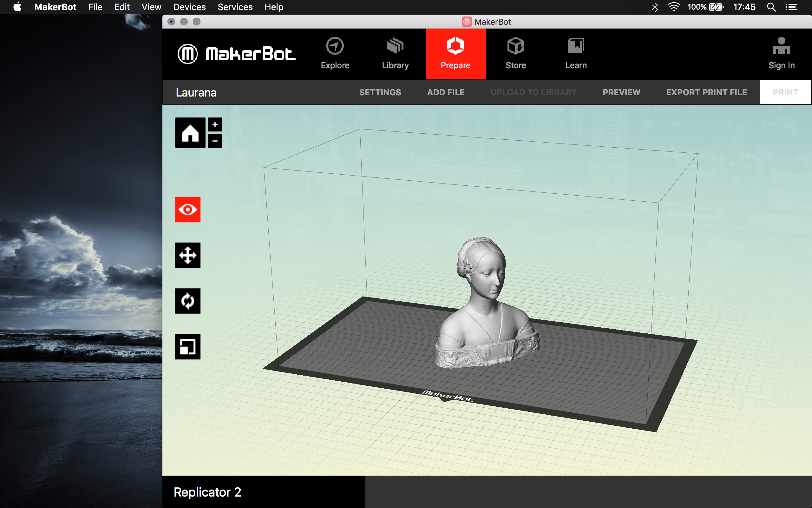Zoom in with the plus button
This screenshot has width=812, height=508.
click(215, 125)
